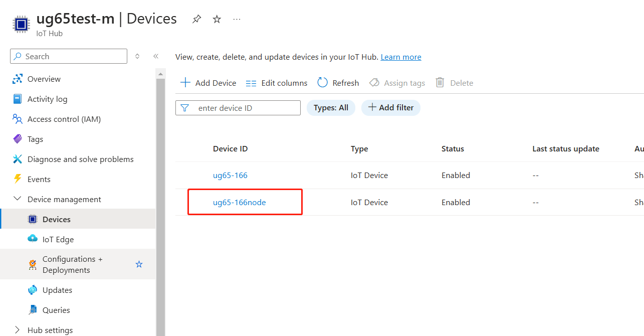
Task: Click the Edit columns icon
Action: [x=251, y=83]
